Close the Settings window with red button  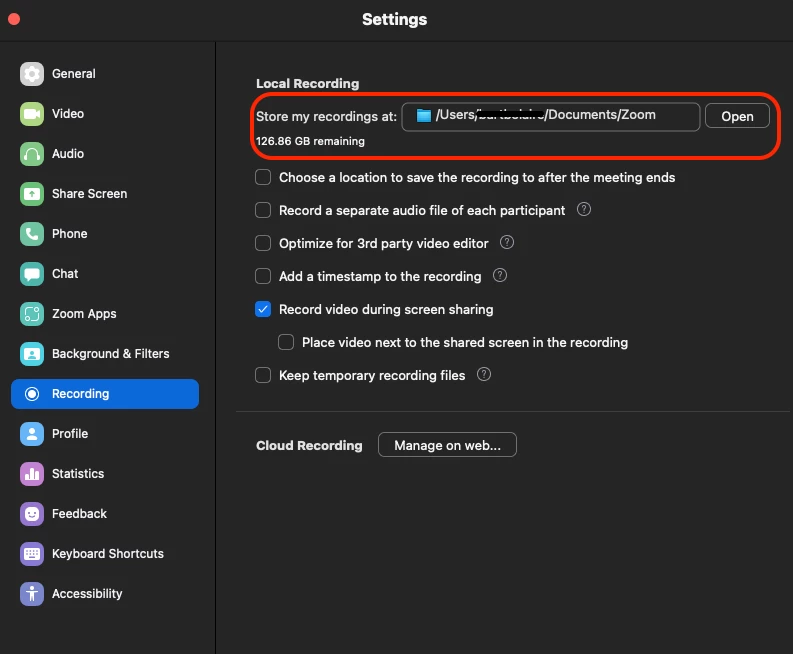pyautogui.click(x=14, y=19)
